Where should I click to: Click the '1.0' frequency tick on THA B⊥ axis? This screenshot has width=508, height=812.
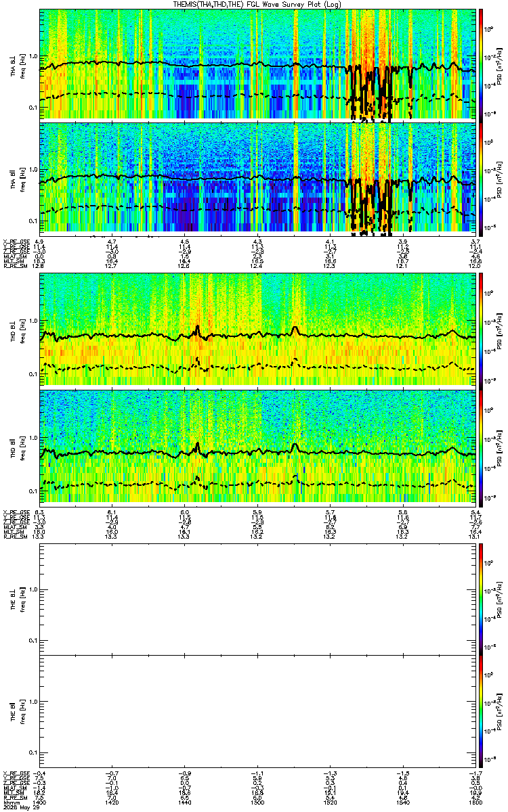(x=33, y=56)
